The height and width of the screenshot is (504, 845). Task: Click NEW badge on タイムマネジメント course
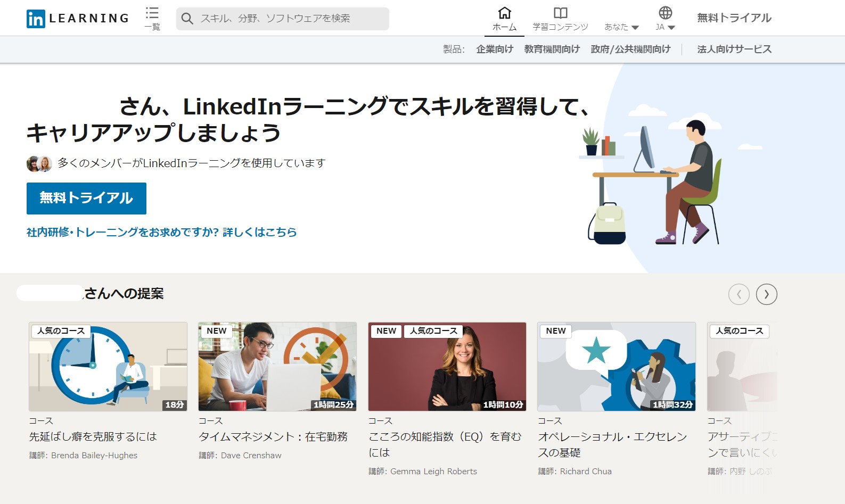217,331
